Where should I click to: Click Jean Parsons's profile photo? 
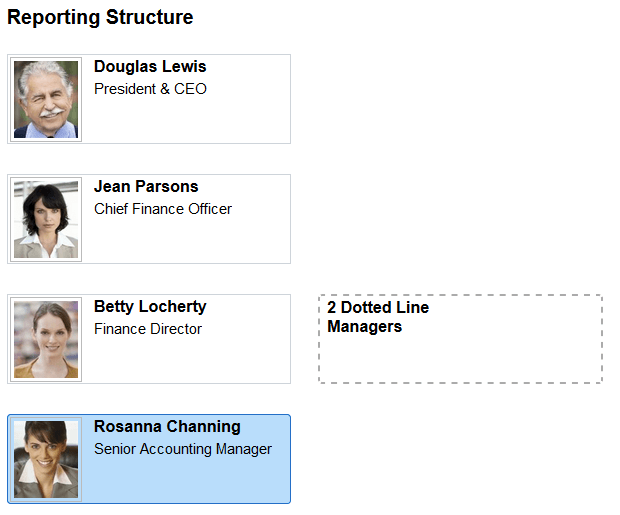point(47,219)
